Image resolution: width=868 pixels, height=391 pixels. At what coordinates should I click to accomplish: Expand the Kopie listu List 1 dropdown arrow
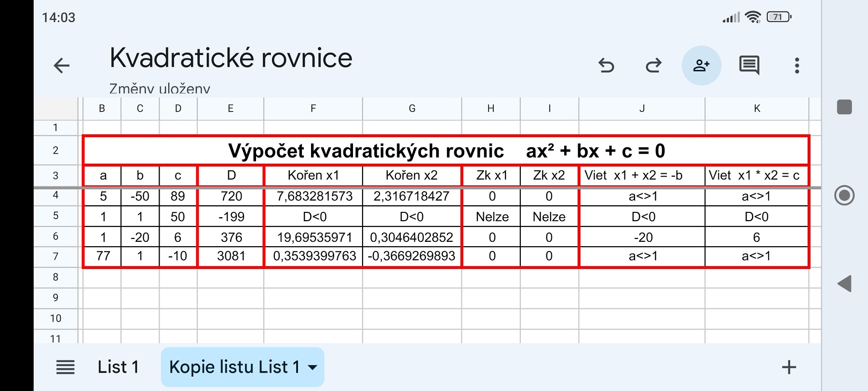[x=313, y=367]
